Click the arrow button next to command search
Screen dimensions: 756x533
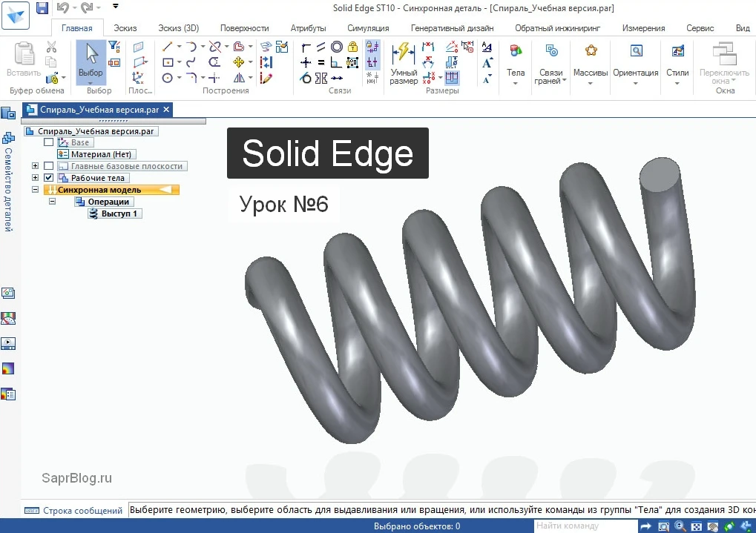point(646,526)
